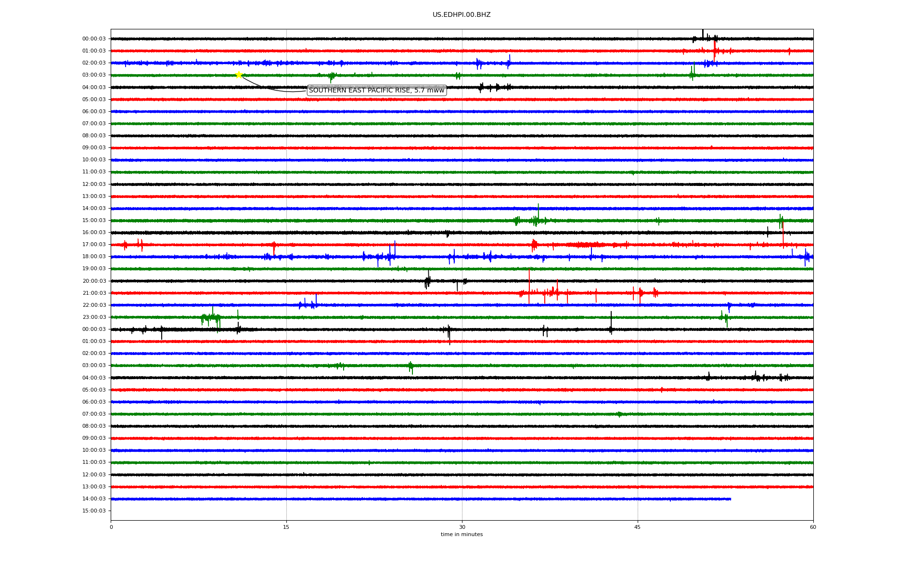Select the 16:00:03 trace time label
Screen dimensions: 924x578
tap(94, 233)
